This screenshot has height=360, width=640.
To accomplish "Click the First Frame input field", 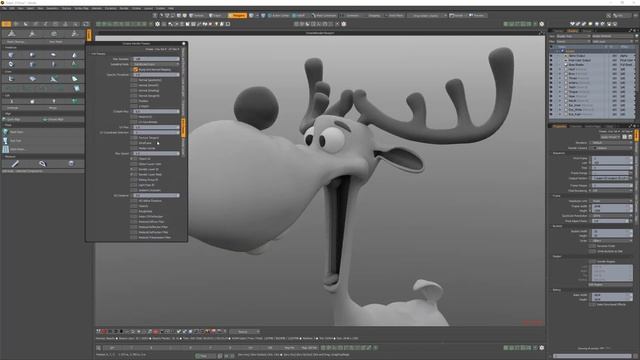I will tap(611, 158).
